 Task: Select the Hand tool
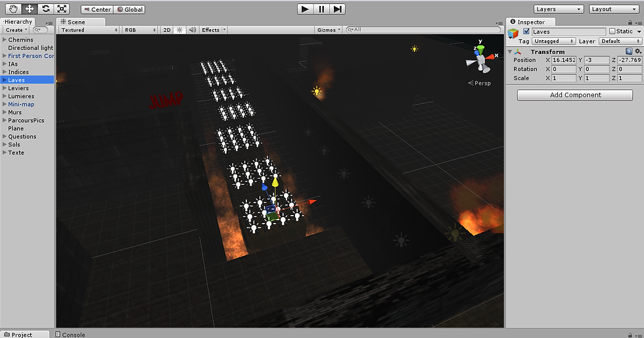(13, 9)
